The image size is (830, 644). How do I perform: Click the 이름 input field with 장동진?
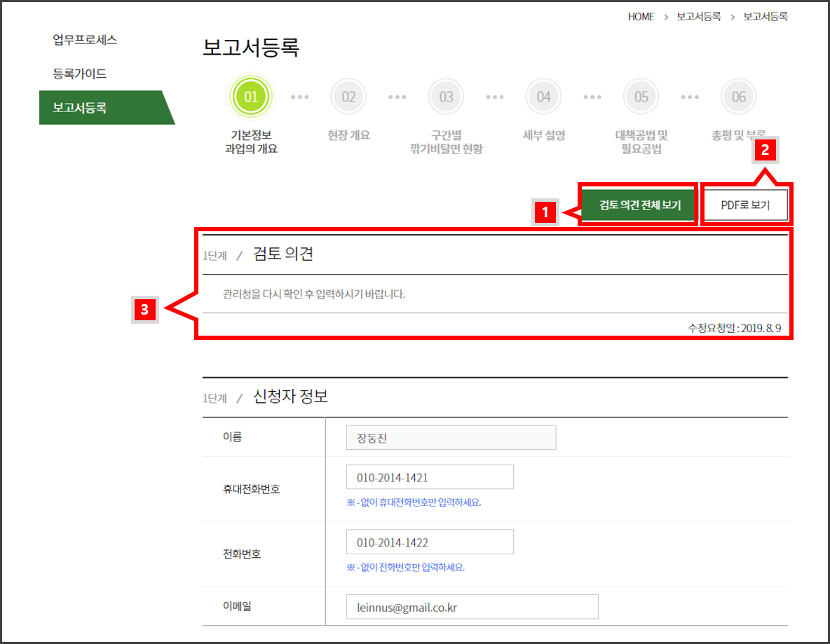click(451, 437)
